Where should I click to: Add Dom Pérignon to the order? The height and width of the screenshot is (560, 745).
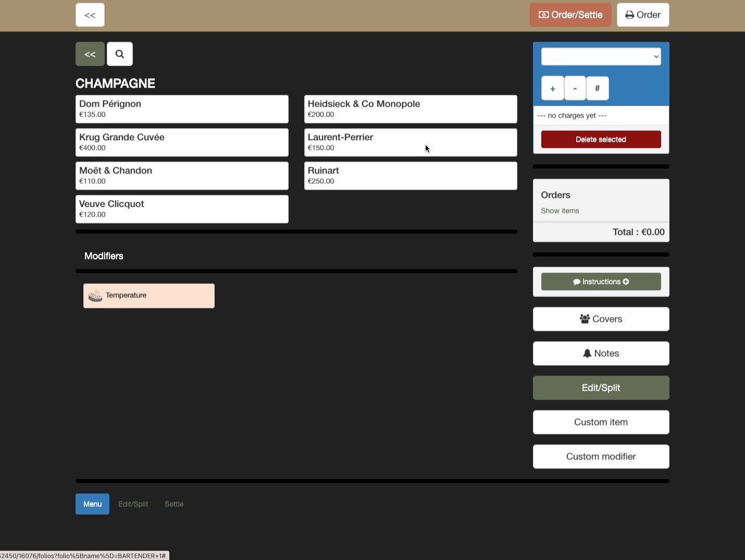point(182,109)
